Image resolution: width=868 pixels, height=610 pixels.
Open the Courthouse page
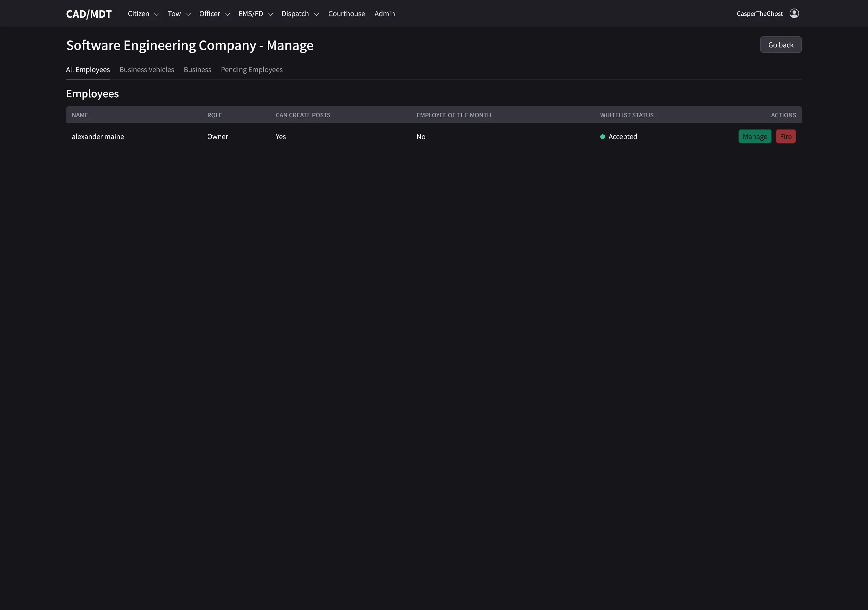click(346, 14)
